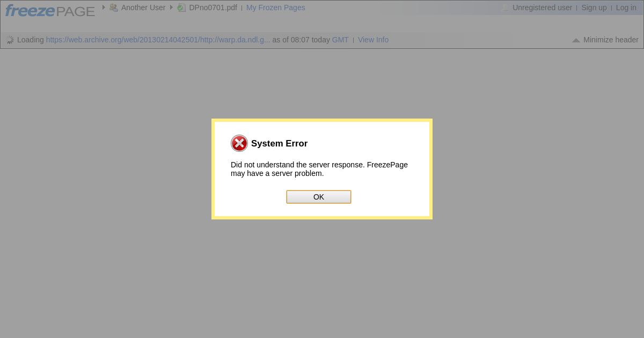Click the System Error heading
644x338 pixels.
[x=279, y=143]
